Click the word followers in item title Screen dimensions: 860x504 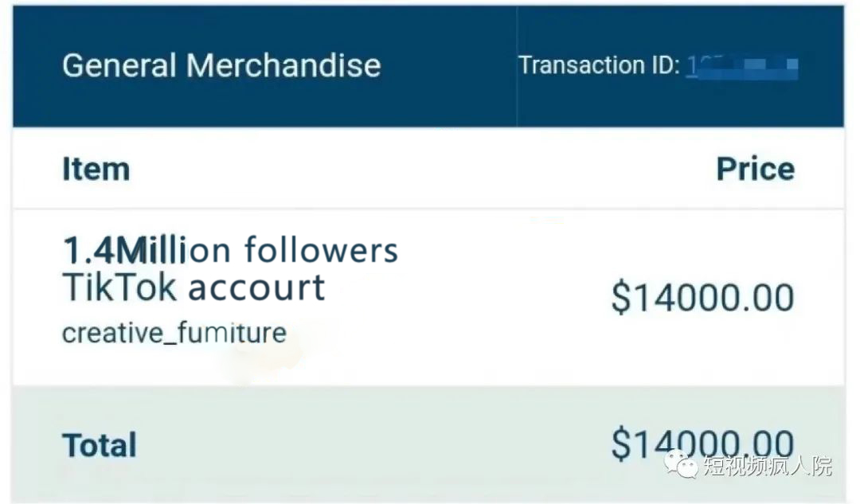[x=321, y=250]
